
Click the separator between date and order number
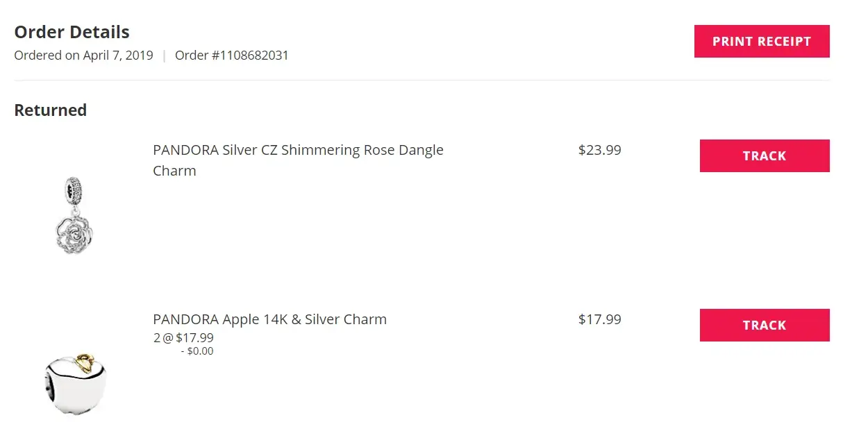(164, 56)
